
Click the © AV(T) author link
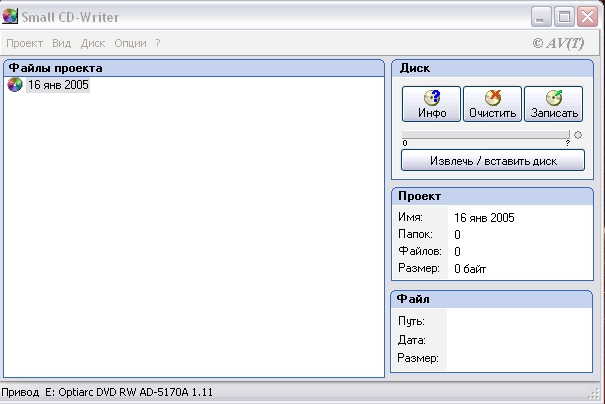(558, 43)
